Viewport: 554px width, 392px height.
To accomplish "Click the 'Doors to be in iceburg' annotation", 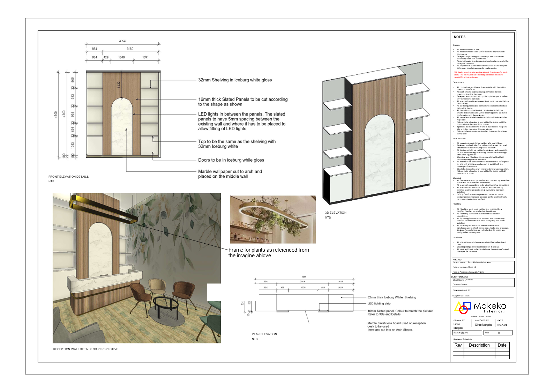I will pyautogui.click(x=231, y=160).
